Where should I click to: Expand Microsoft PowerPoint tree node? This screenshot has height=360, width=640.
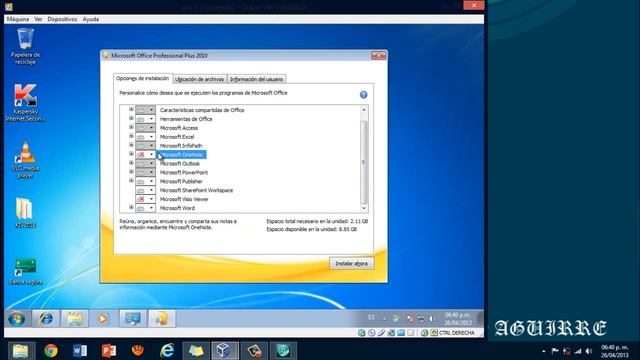pyautogui.click(x=131, y=172)
